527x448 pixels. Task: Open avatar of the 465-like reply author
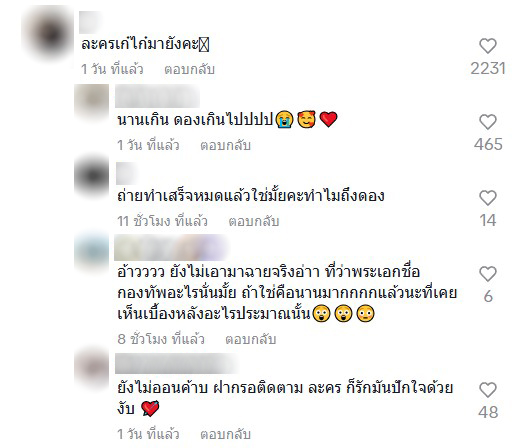pyautogui.click(x=91, y=100)
